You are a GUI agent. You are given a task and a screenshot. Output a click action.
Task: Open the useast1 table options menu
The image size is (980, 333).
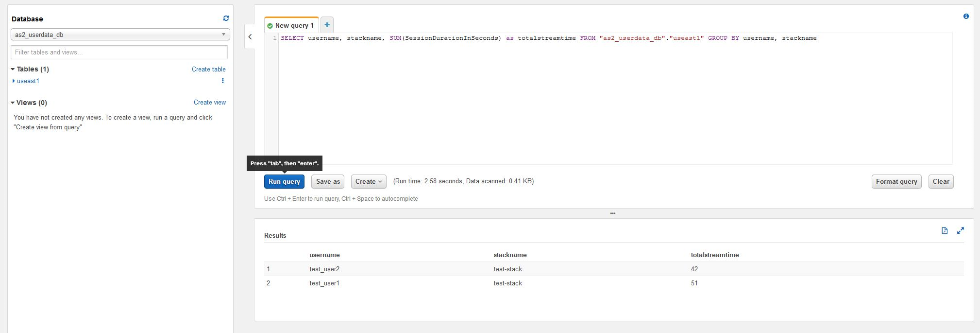[223, 81]
